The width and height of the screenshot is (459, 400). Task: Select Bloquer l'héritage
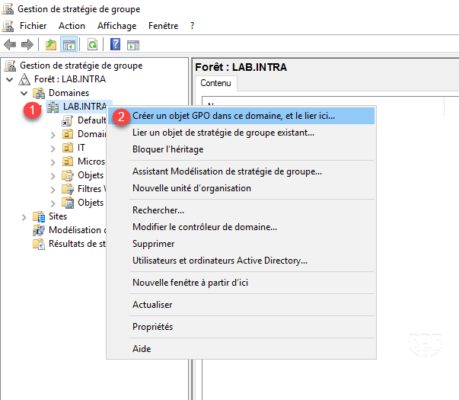pos(241,149)
